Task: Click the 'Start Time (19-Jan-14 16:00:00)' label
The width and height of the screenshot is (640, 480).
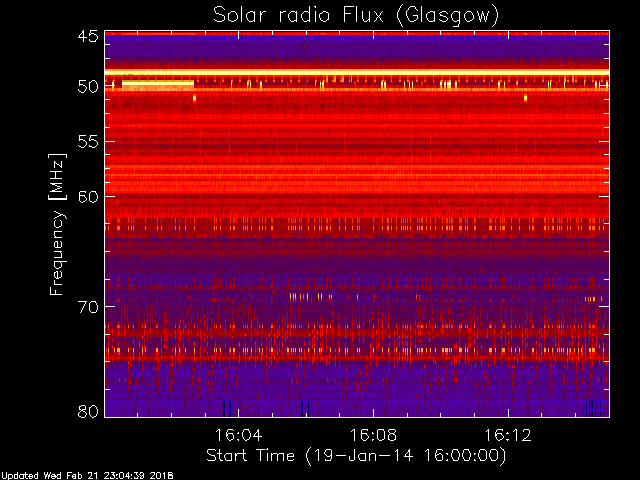Action: click(356, 456)
